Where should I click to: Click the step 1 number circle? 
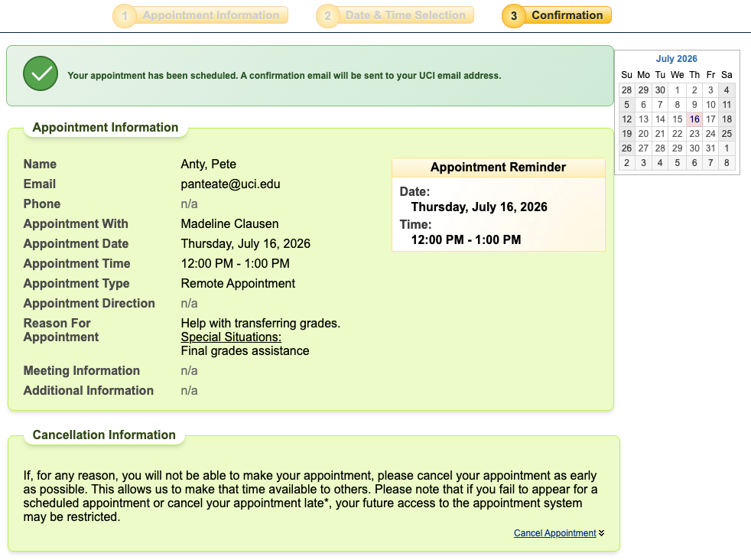pos(125,16)
